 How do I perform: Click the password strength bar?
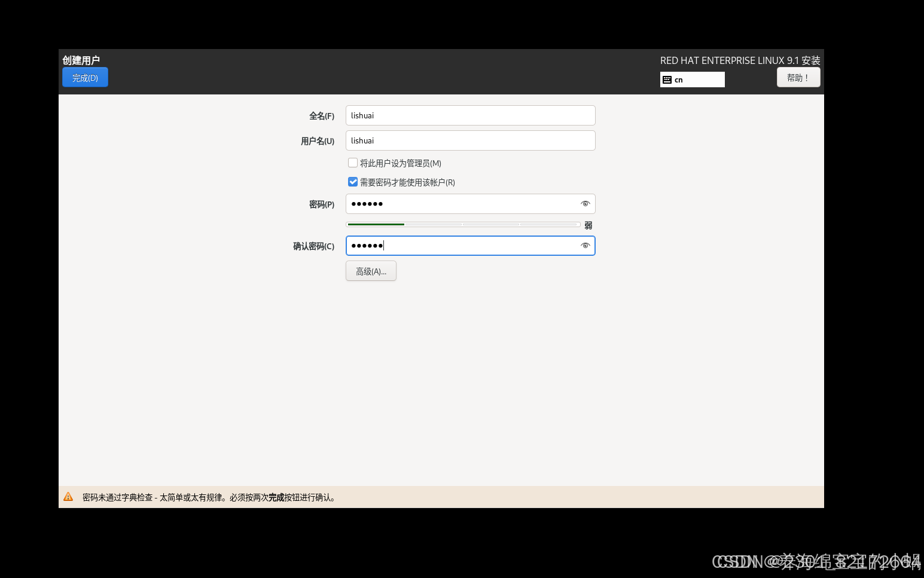pyautogui.click(x=463, y=225)
